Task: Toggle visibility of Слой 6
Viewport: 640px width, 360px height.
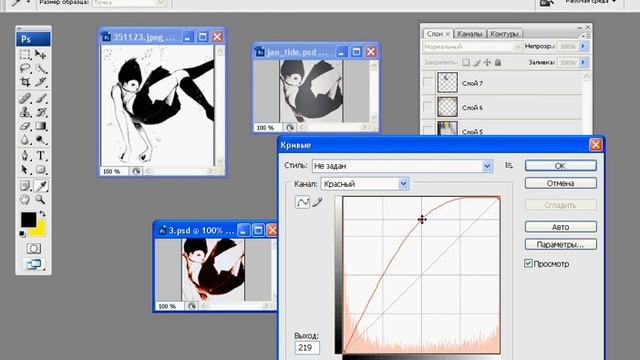Action: (x=427, y=107)
